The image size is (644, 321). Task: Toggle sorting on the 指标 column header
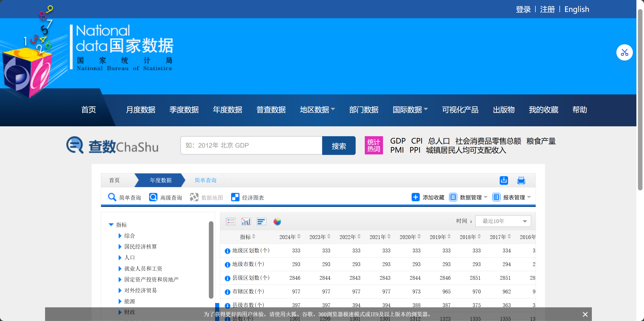click(254, 237)
